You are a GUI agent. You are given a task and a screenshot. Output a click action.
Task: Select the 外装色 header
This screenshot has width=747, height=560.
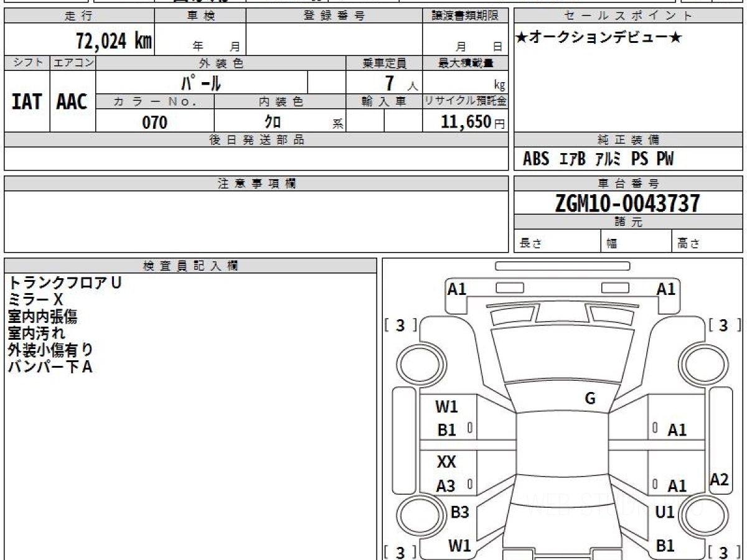tap(221, 63)
